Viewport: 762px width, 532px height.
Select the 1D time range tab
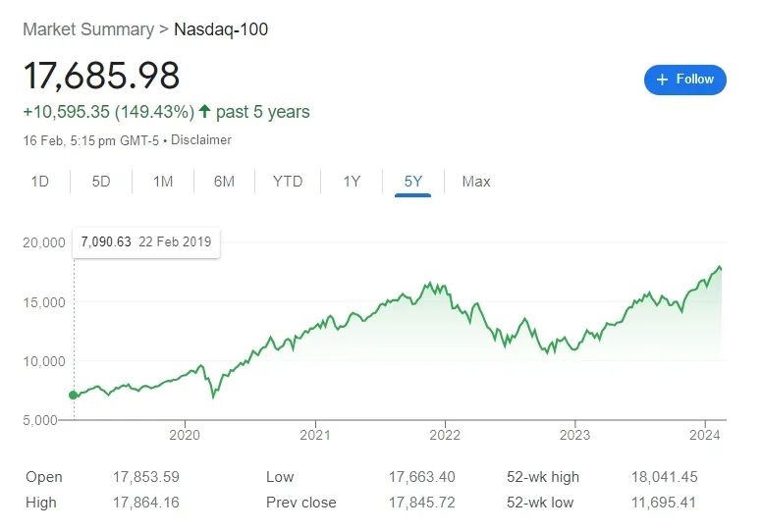pos(39,182)
